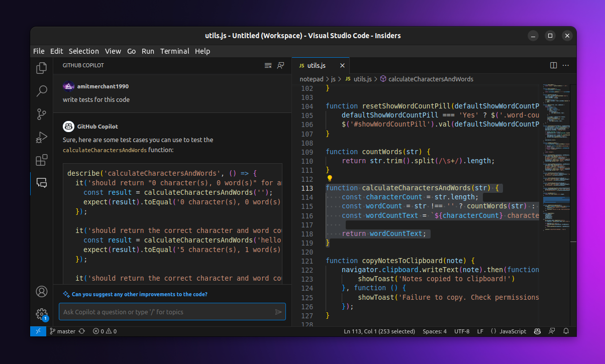Click the lightbulb code action icon

click(330, 178)
